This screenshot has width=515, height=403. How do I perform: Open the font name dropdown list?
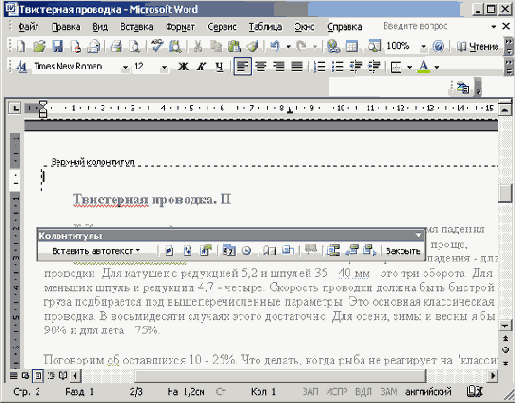coord(125,67)
